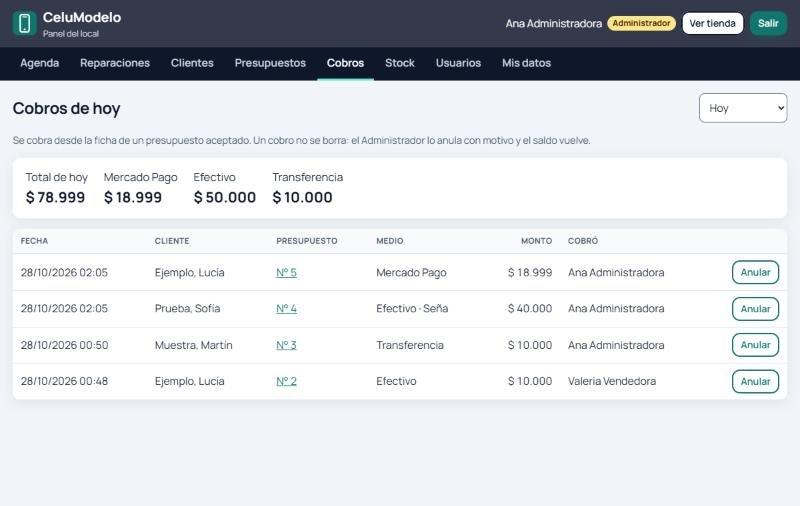The height and width of the screenshot is (506, 800).
Task: Open presupuesto Nº 5 link
Action: (x=286, y=272)
